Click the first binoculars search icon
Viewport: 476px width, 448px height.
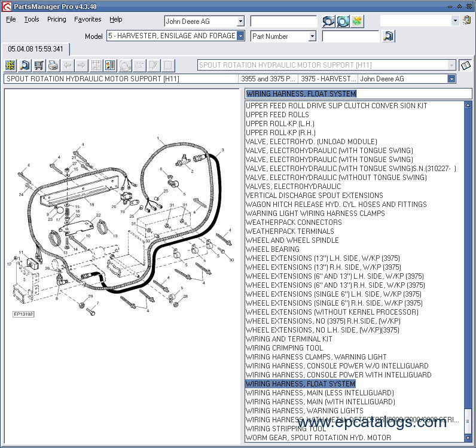328,22
